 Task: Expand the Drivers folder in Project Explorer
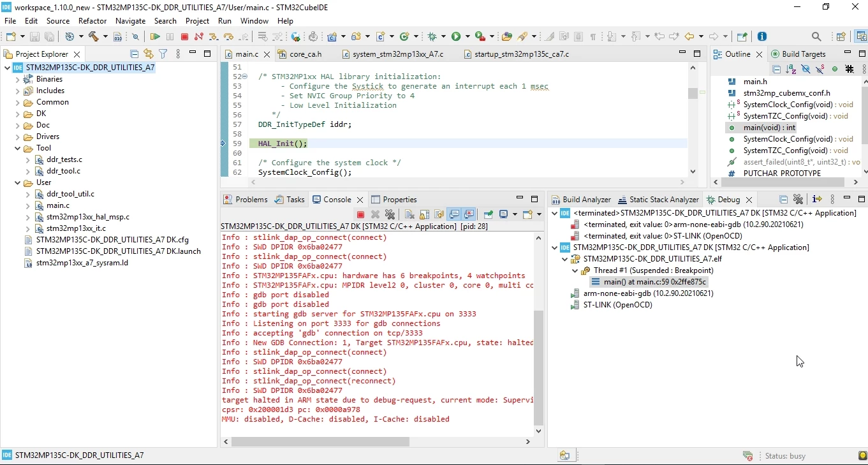click(18, 137)
